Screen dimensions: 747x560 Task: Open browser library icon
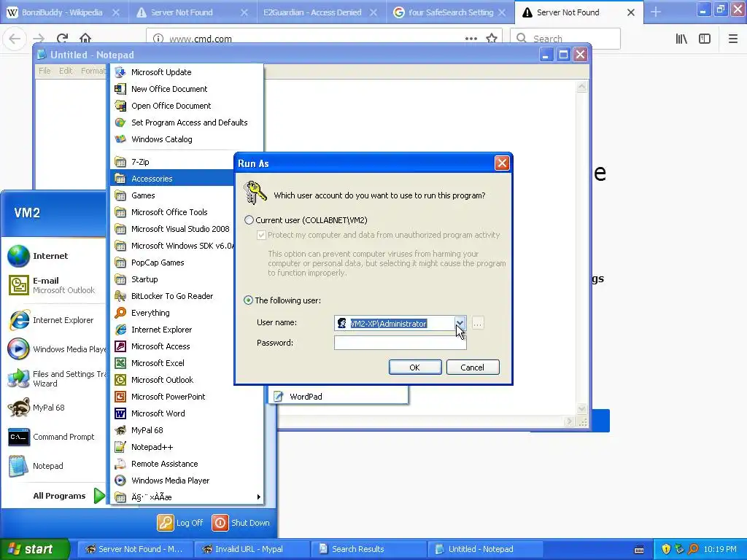681,39
